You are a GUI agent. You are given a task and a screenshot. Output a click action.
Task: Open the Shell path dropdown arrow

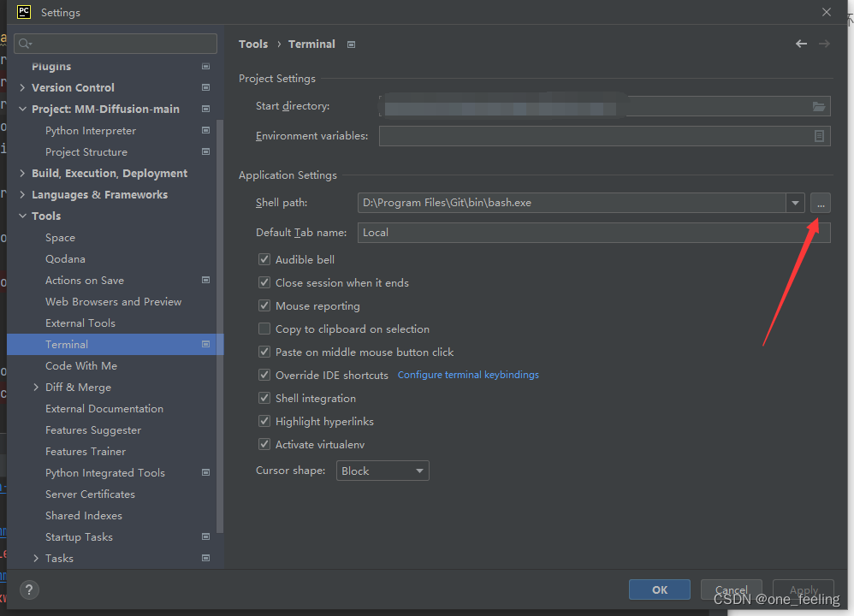(795, 203)
